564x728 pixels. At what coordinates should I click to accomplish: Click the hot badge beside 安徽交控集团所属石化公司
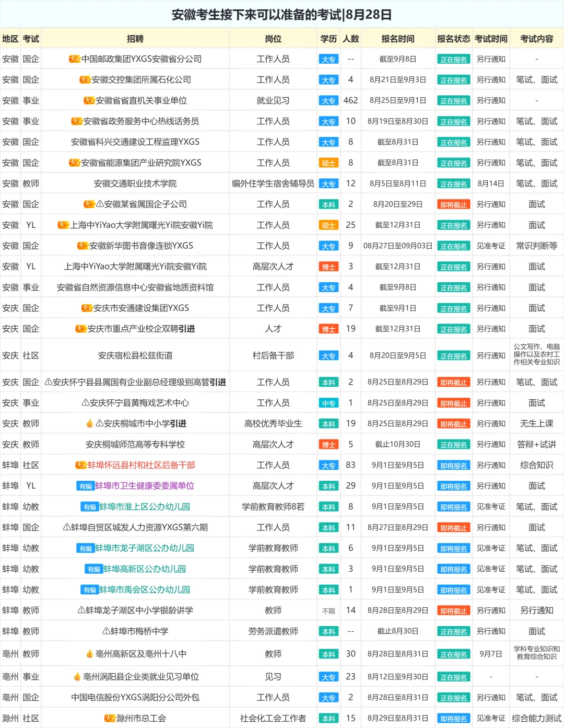(85, 80)
